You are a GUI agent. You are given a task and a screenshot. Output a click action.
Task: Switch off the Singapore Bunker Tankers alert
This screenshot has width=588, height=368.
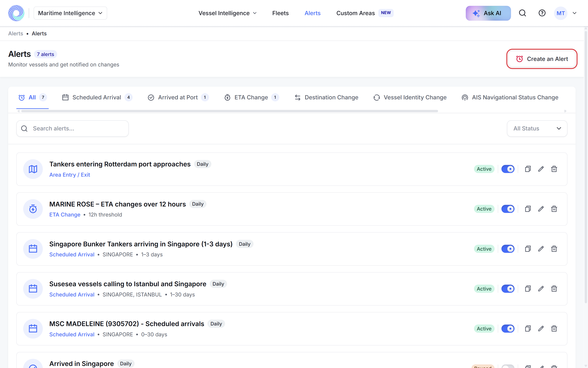(508, 249)
